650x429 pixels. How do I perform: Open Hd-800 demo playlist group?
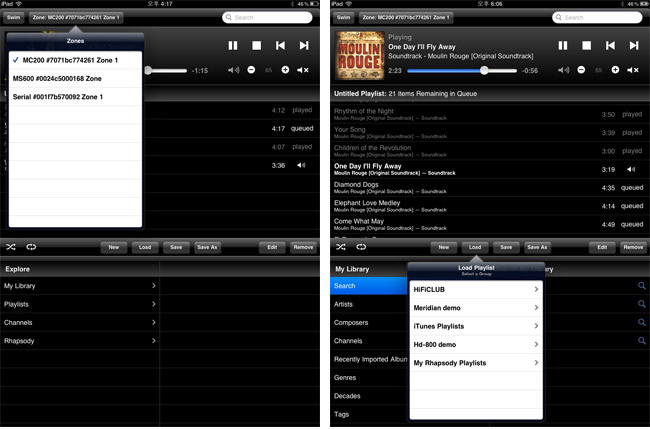(x=476, y=344)
